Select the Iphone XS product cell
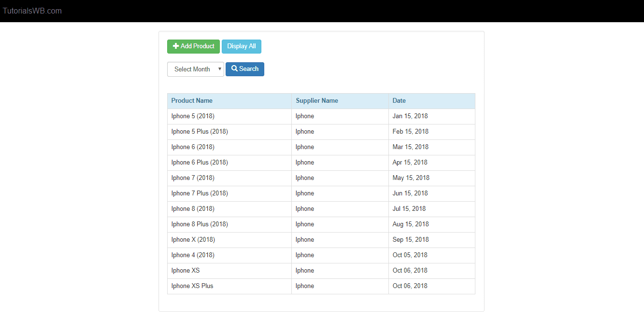Screen dimensions: 644x317 click(229, 271)
